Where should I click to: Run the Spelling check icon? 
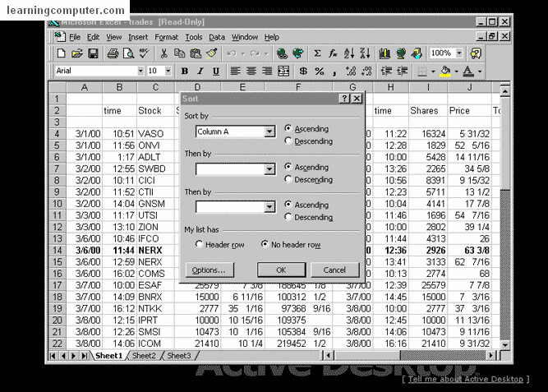[x=145, y=53]
